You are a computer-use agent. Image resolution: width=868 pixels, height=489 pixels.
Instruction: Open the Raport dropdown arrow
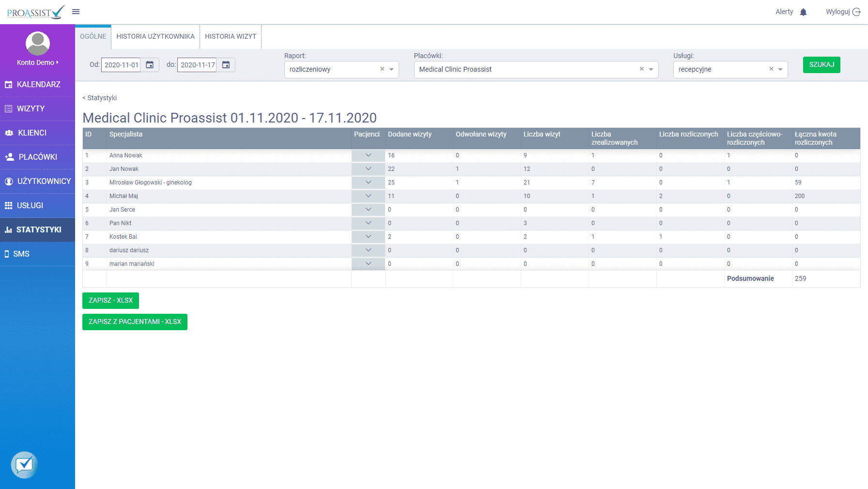point(391,70)
